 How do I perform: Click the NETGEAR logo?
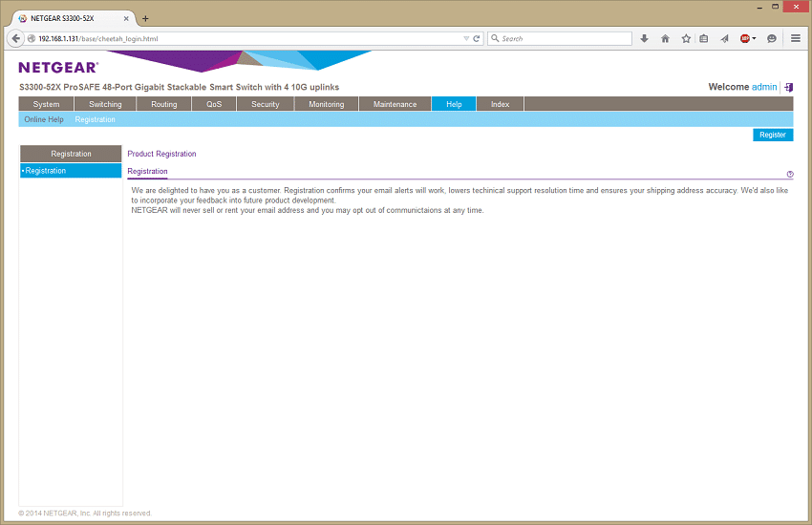(x=58, y=67)
